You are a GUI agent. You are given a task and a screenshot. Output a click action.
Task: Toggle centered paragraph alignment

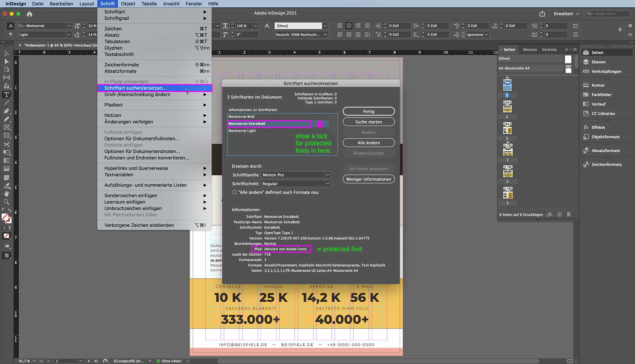349,26
